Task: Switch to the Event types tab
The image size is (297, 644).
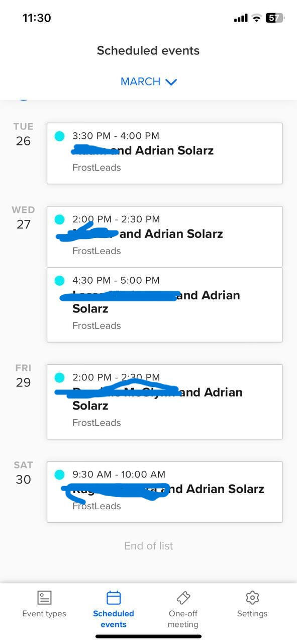Action: (44, 614)
